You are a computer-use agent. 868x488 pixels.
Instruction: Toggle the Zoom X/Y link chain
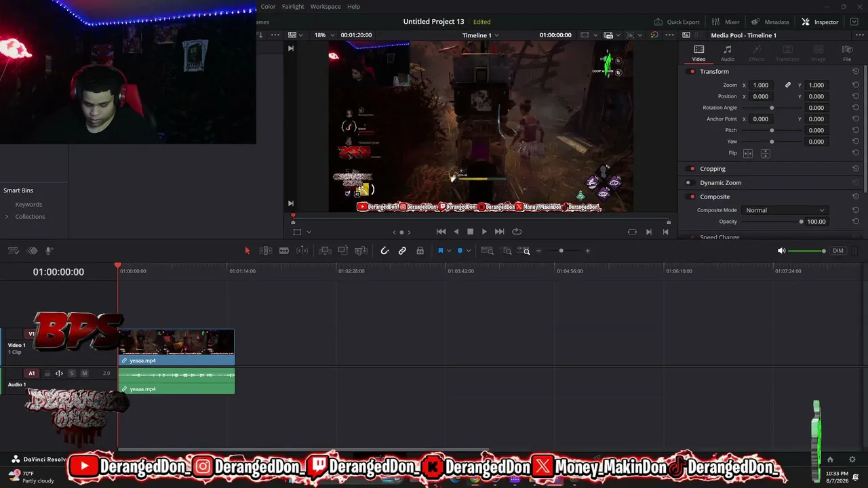pos(788,85)
